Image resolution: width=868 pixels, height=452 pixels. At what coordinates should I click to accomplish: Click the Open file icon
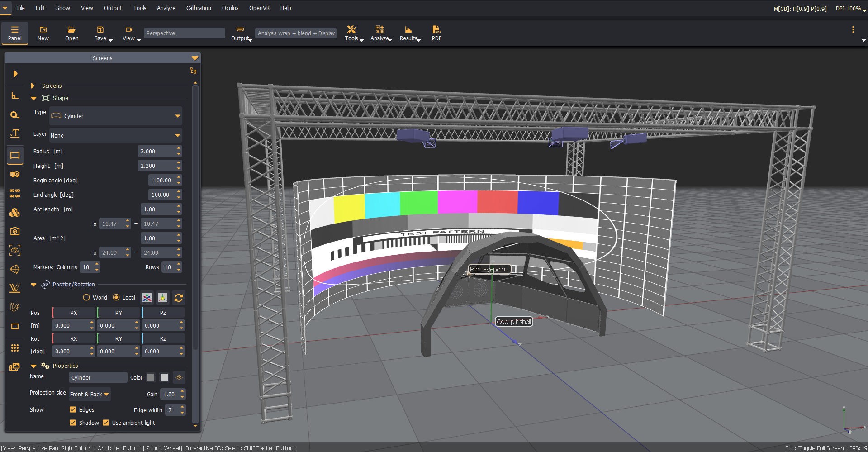71,33
